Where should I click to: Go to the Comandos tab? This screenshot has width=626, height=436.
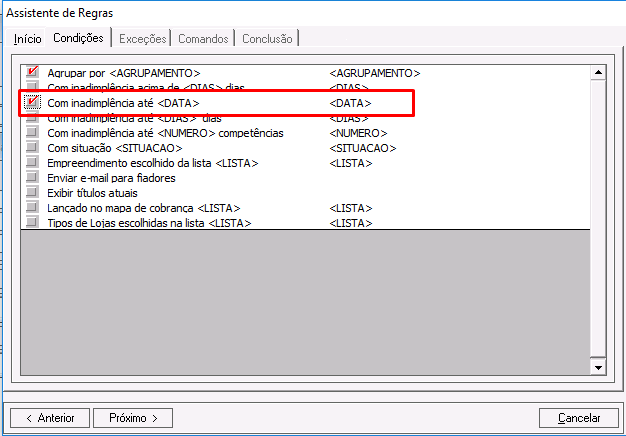pyautogui.click(x=203, y=39)
